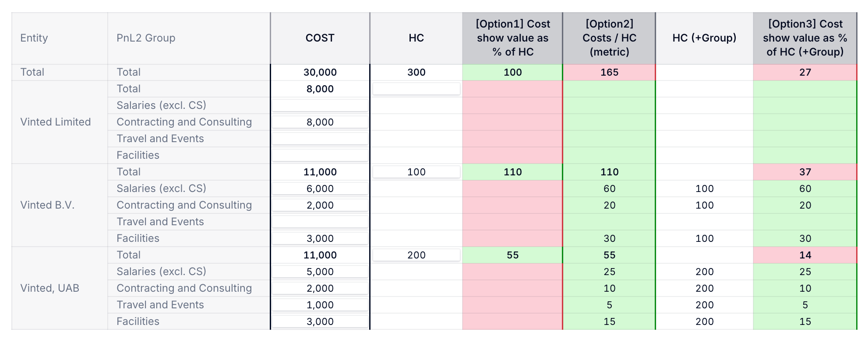Click the Option1 Cost % of HC header
The image size is (868, 342).
[513, 38]
